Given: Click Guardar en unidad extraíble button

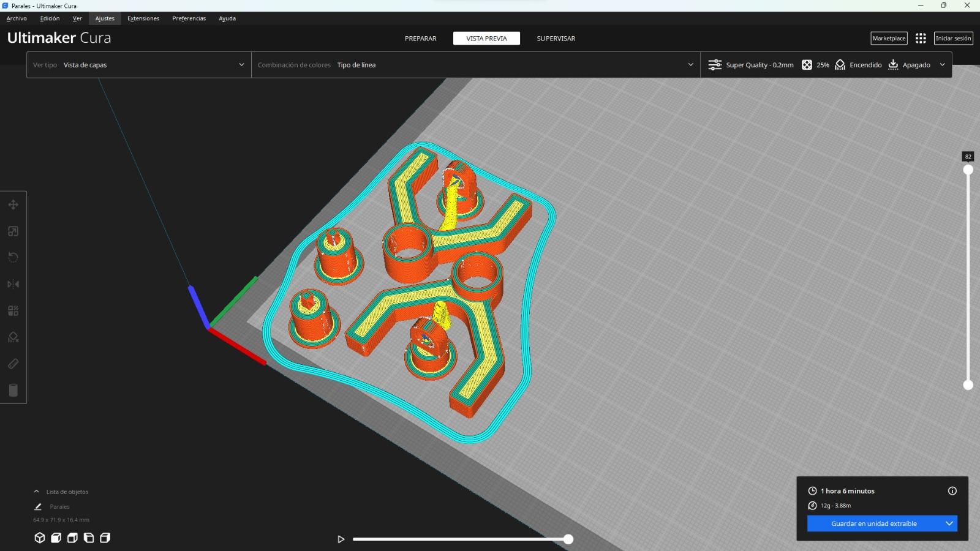Looking at the screenshot, I should tap(874, 523).
